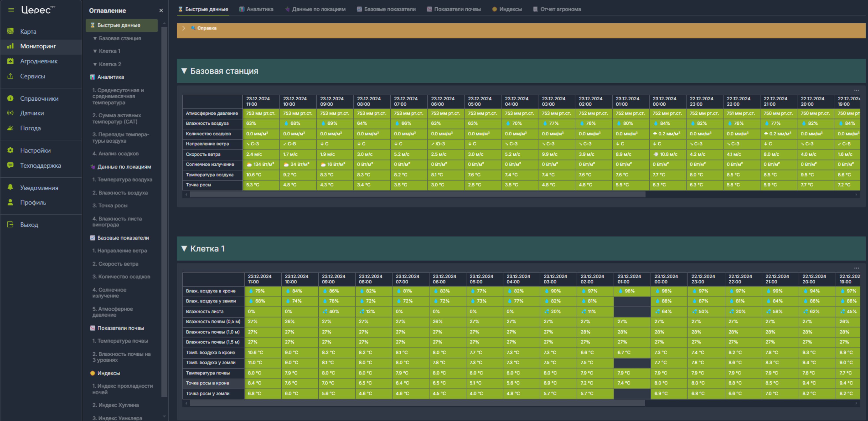Open Индекс прохладности ночей entry

tap(122, 389)
